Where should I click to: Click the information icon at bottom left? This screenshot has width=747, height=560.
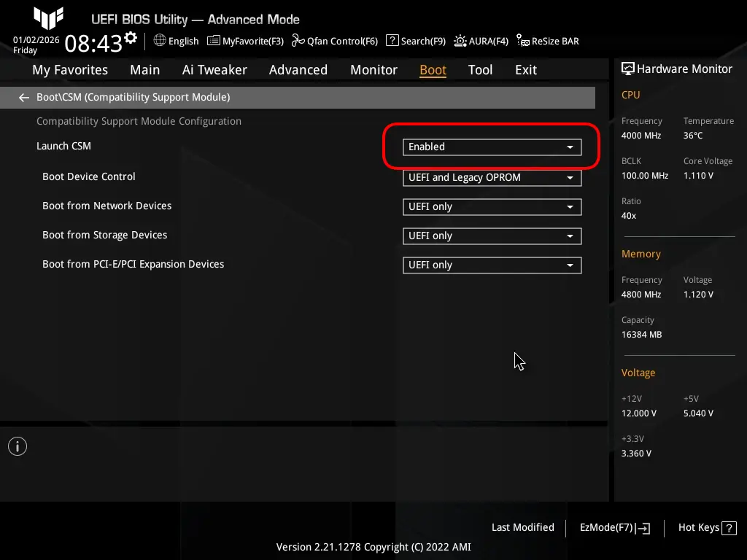(17, 446)
